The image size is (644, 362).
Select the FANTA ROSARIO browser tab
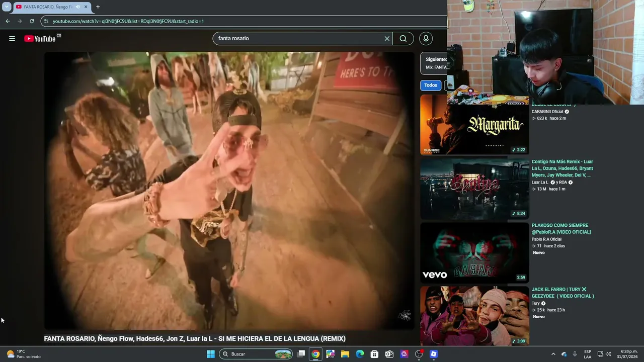52,7
